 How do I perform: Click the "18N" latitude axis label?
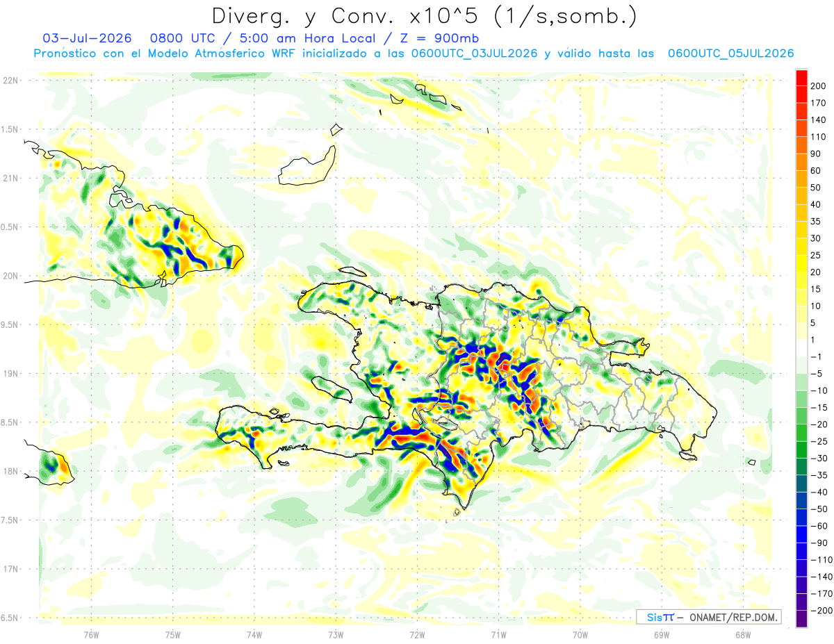[10, 472]
